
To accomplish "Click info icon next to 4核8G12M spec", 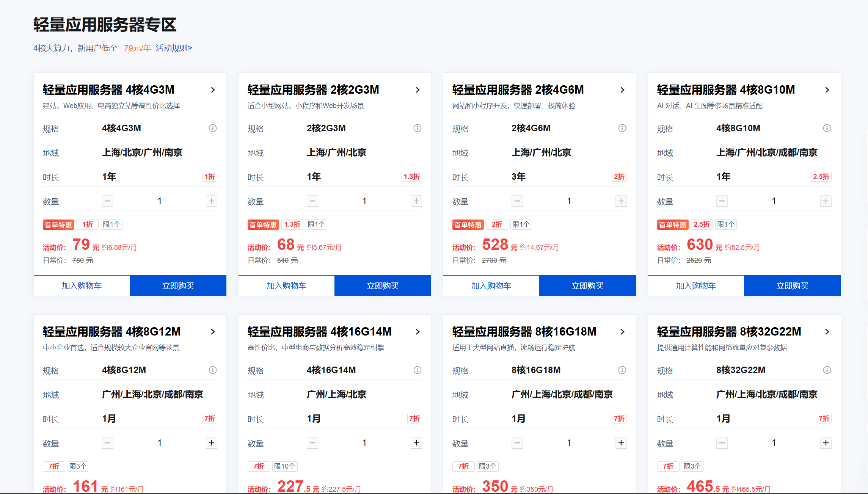I will point(213,370).
